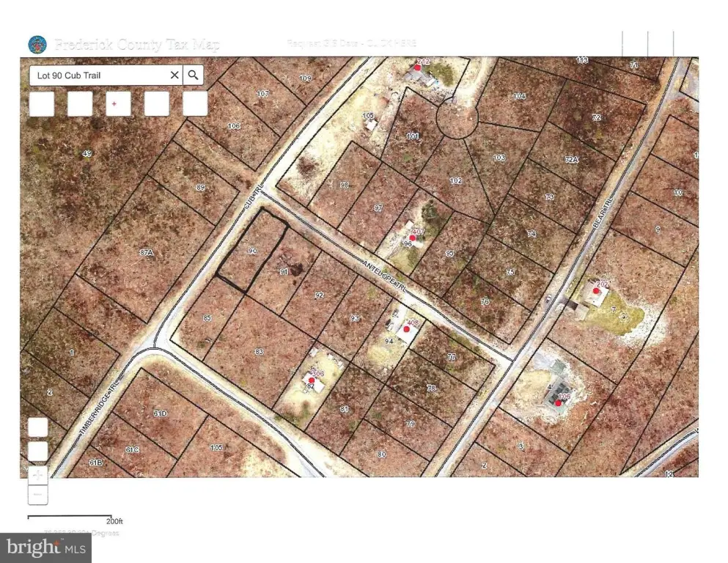Select the red address marker 306

tap(312, 380)
